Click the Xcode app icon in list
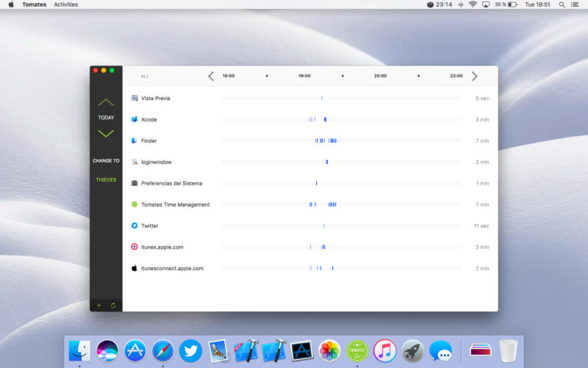 coord(135,119)
